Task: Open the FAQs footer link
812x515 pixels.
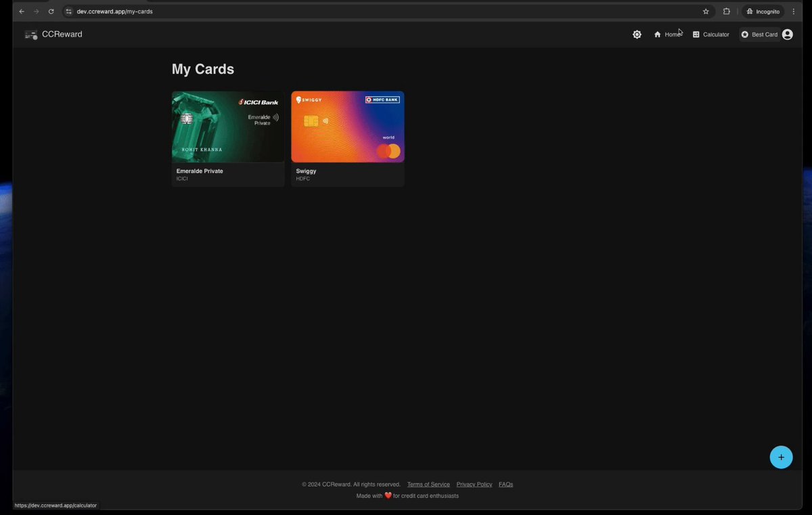Action: click(x=506, y=485)
